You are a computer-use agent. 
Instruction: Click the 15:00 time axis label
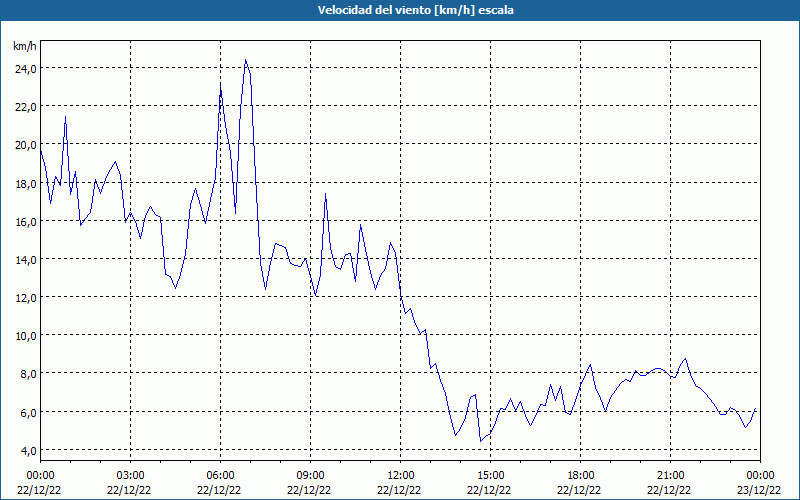click(490, 476)
